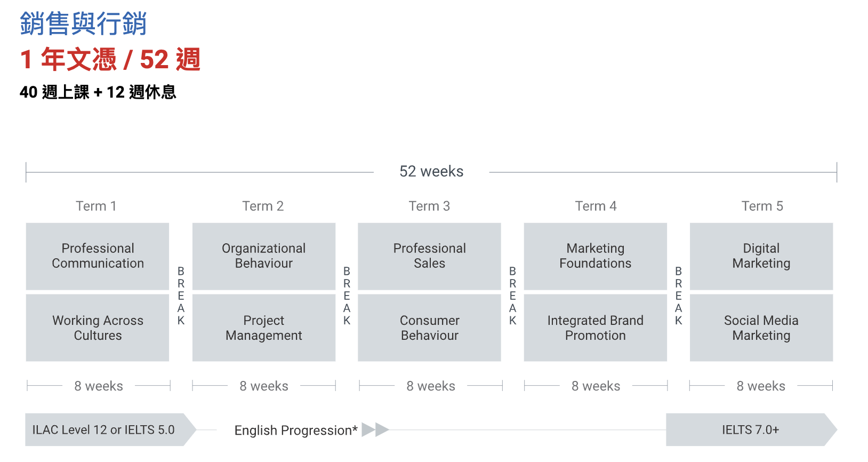868x462 pixels.
Task: Select the Digital Marketing course box
Action: 761,256
